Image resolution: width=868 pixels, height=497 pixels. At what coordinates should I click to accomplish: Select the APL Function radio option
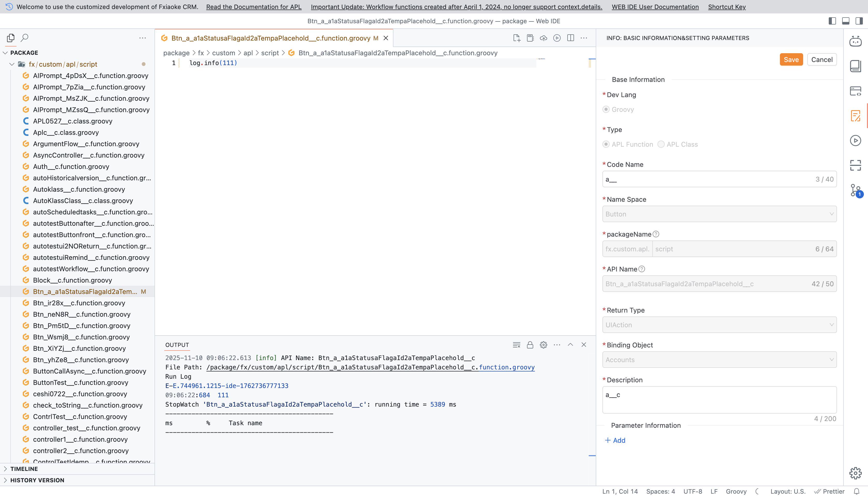click(606, 144)
